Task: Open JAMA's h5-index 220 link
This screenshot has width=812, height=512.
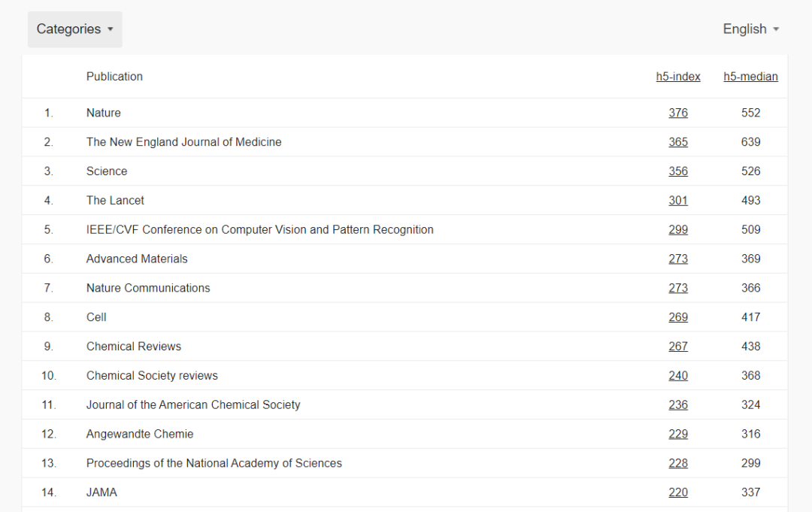Action: tap(678, 492)
